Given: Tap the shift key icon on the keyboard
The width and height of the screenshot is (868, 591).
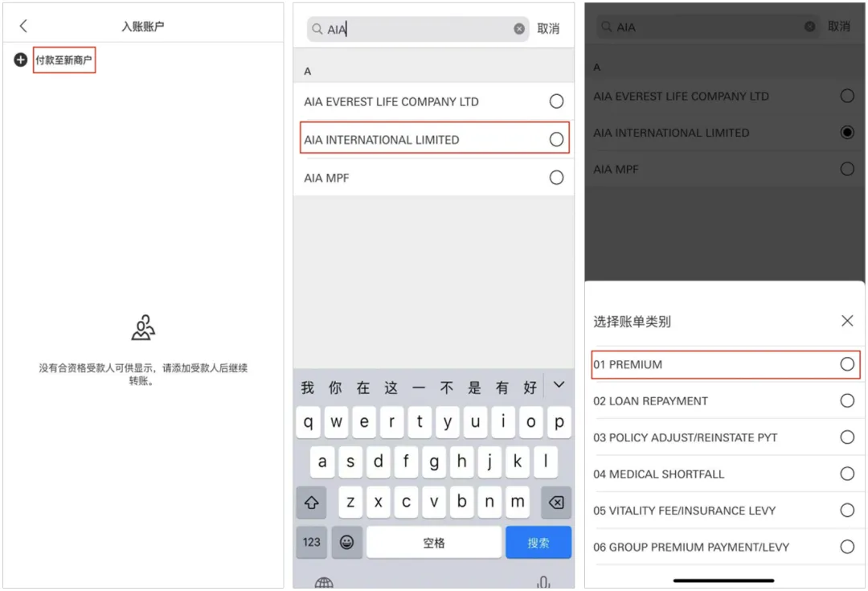Looking at the screenshot, I should [x=311, y=503].
